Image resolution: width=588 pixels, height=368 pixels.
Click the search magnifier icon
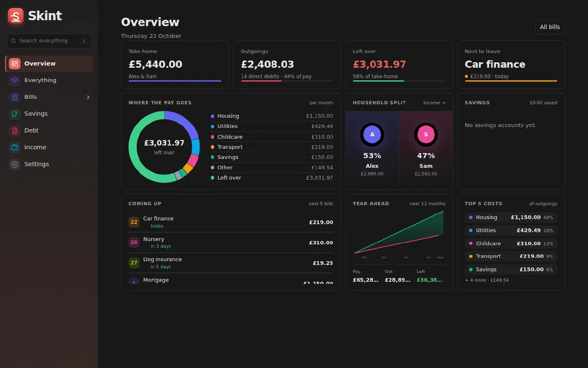pos(13,41)
